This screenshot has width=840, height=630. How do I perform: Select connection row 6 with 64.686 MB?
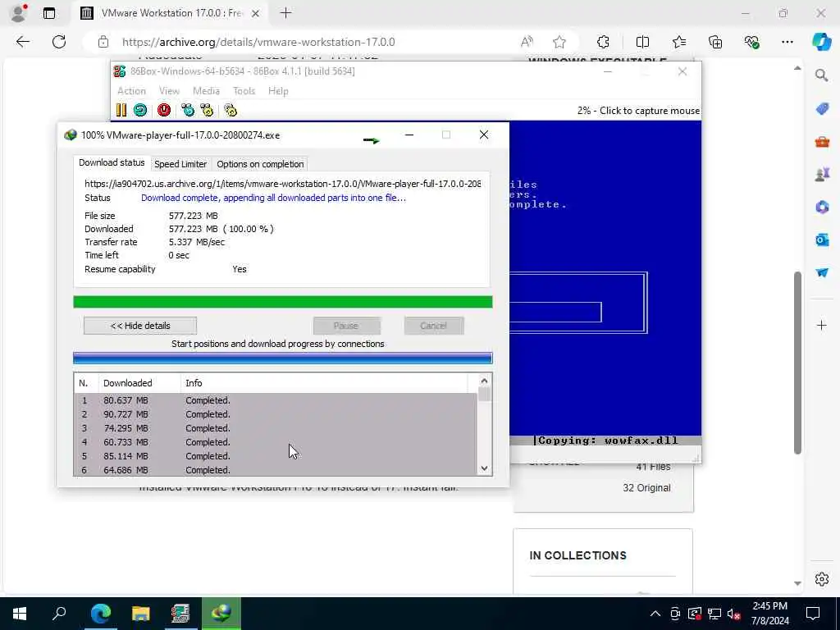(x=276, y=470)
